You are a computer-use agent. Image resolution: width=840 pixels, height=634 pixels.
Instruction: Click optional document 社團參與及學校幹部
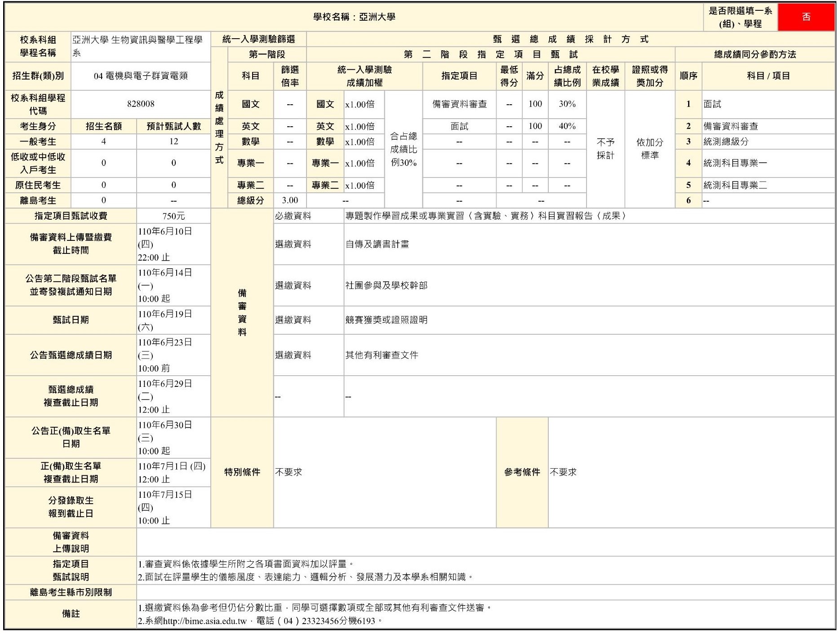387,286
